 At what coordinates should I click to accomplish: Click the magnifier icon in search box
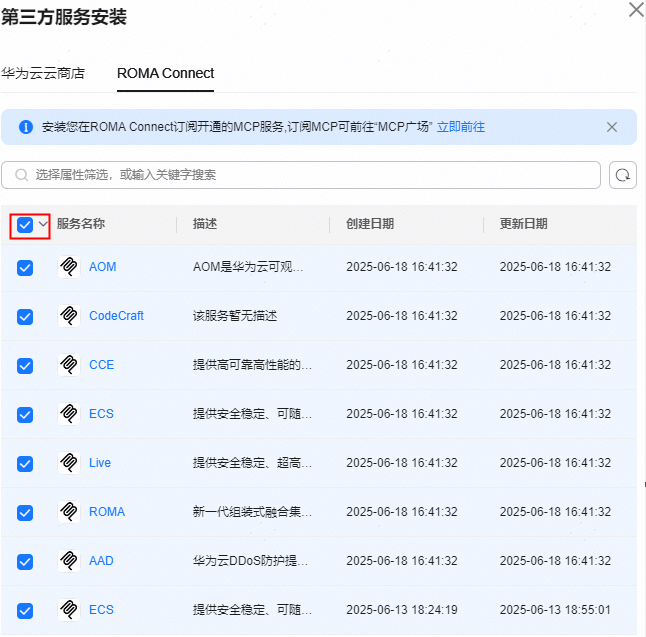click(21, 175)
